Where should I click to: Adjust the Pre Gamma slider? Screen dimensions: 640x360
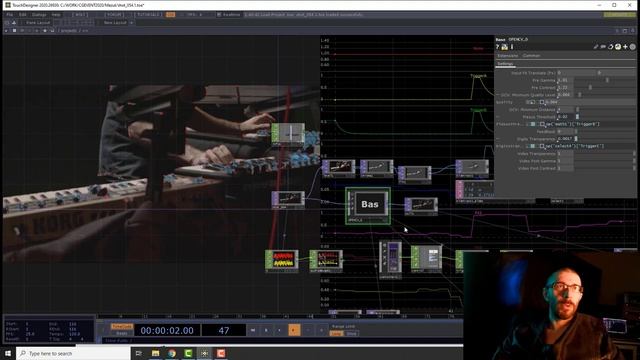pyautogui.click(x=604, y=80)
